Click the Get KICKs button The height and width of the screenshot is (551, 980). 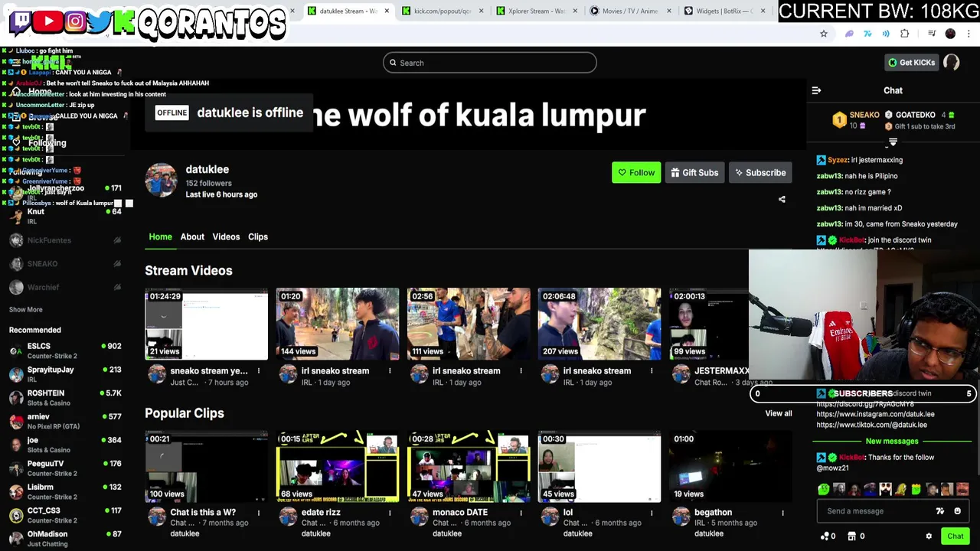point(911,63)
